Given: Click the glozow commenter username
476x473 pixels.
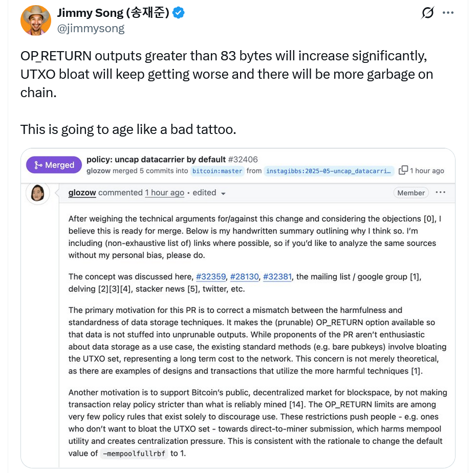Looking at the screenshot, I should coord(82,193).
